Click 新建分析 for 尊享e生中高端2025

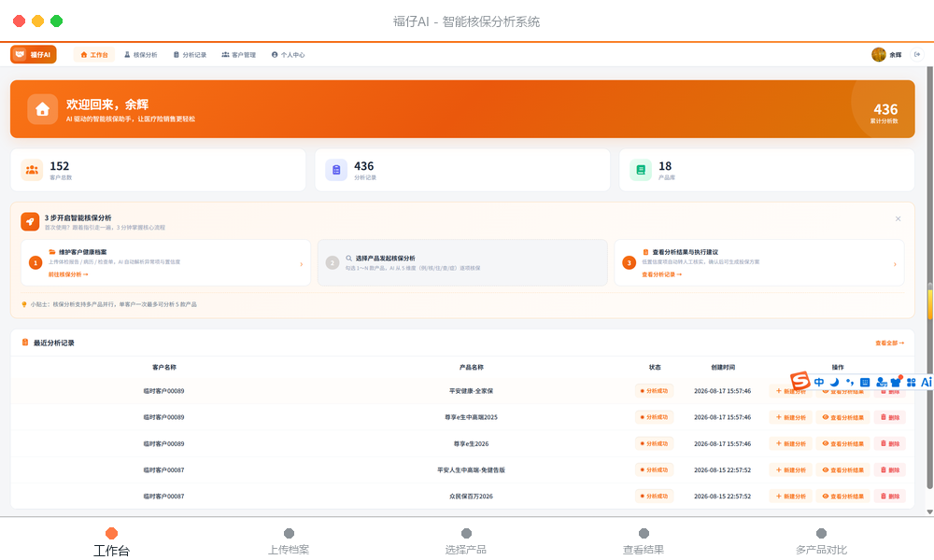tap(790, 417)
